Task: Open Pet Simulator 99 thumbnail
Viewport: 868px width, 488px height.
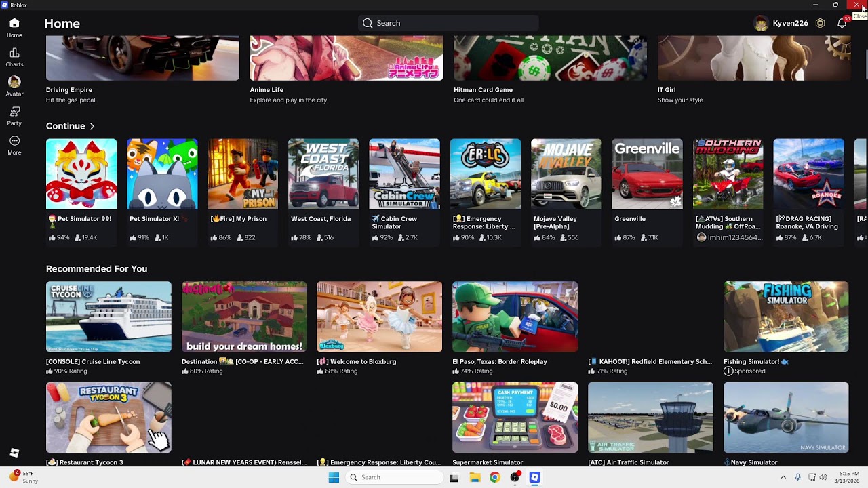Action: tap(81, 174)
